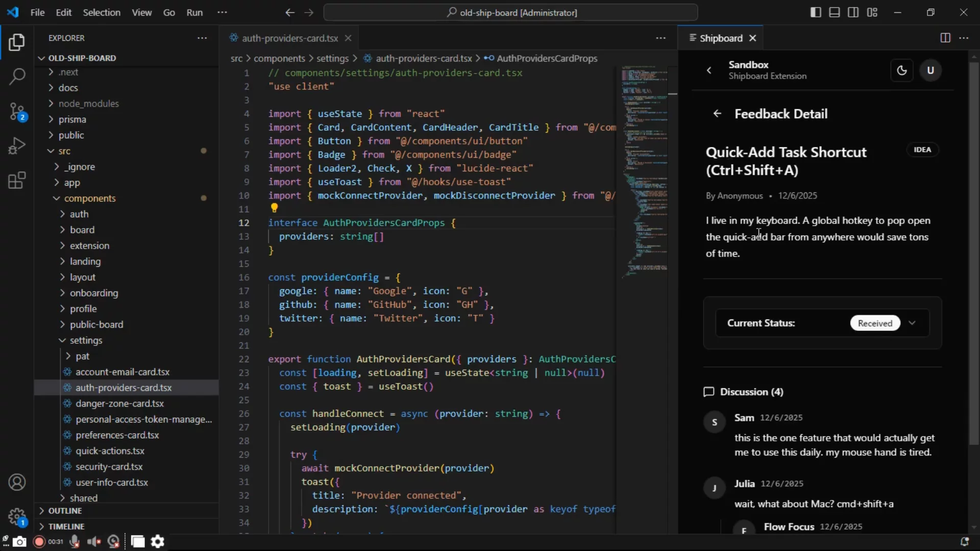Collapse the settings folder
The height and width of the screenshot is (551, 980).
tap(86, 340)
